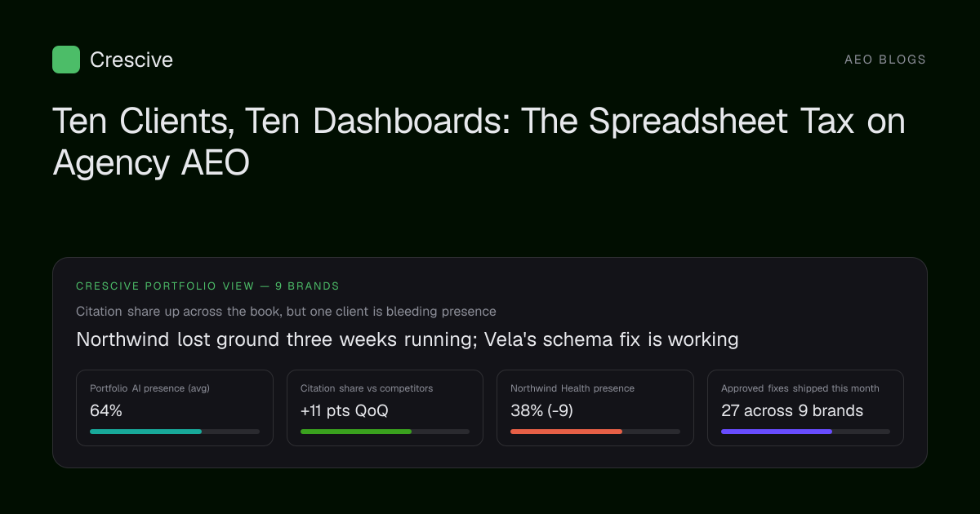Click the green Crescive logo square
This screenshot has width=980, height=514.
click(66, 60)
